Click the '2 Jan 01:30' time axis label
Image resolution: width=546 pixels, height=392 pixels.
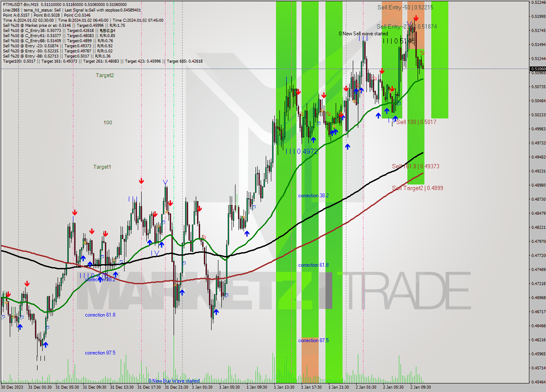pyautogui.click(x=366, y=387)
